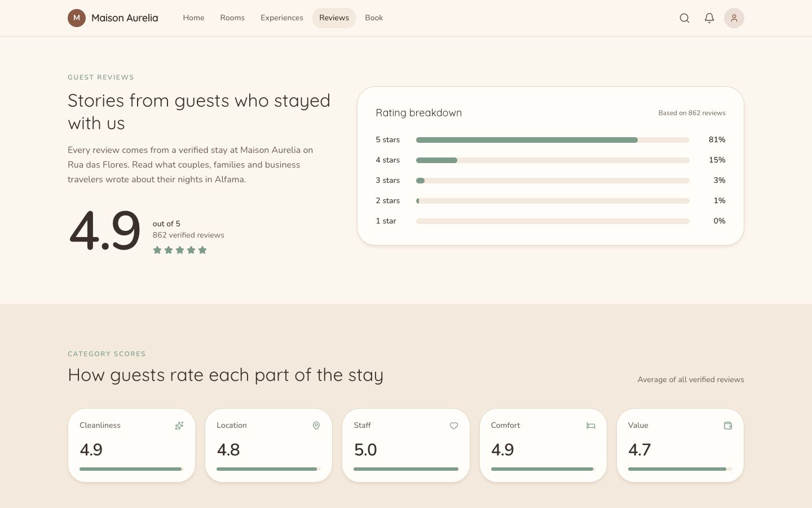Open the Rooms nav item

[x=232, y=18]
